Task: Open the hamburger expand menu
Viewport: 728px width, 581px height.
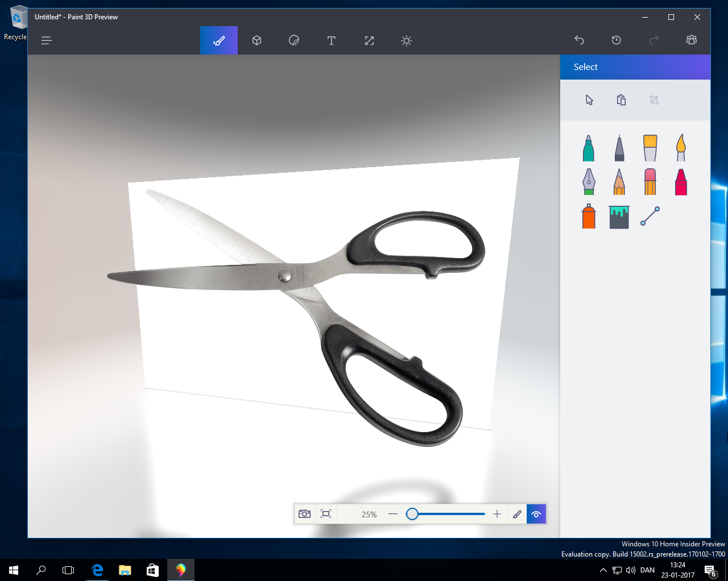Action: tap(47, 40)
